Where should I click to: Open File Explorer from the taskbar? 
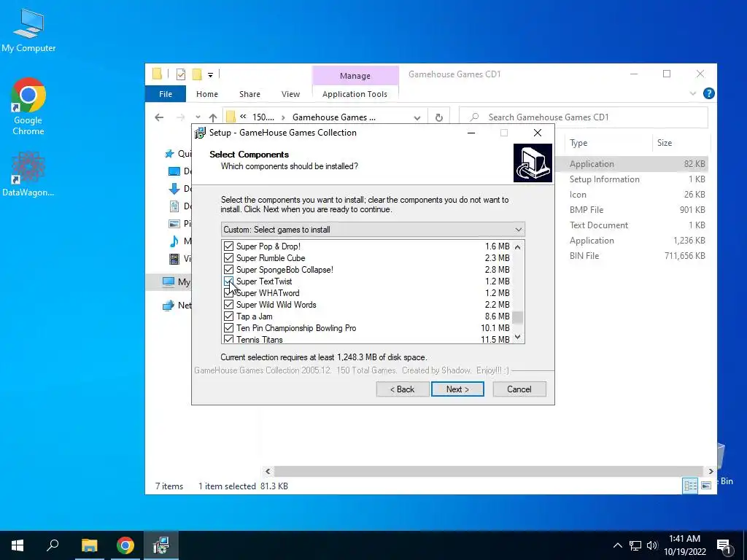tap(89, 545)
